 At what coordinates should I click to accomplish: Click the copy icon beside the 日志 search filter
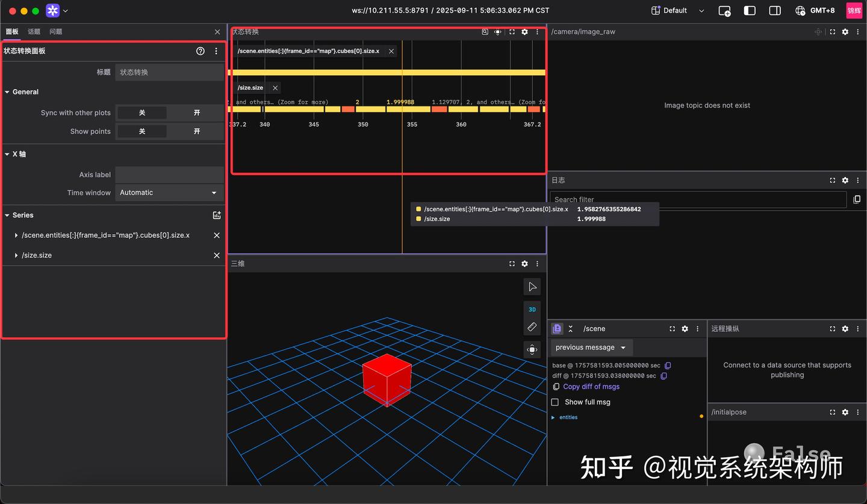point(857,199)
